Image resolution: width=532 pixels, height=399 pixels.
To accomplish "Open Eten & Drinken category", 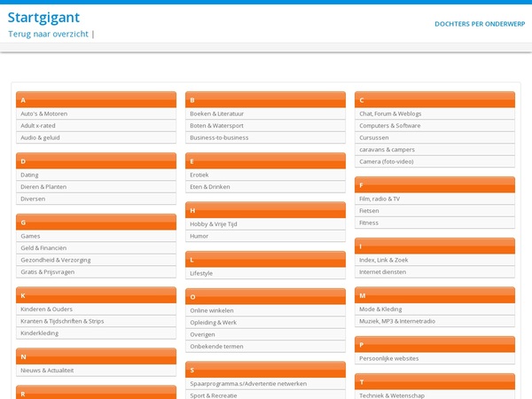I will [265, 187].
